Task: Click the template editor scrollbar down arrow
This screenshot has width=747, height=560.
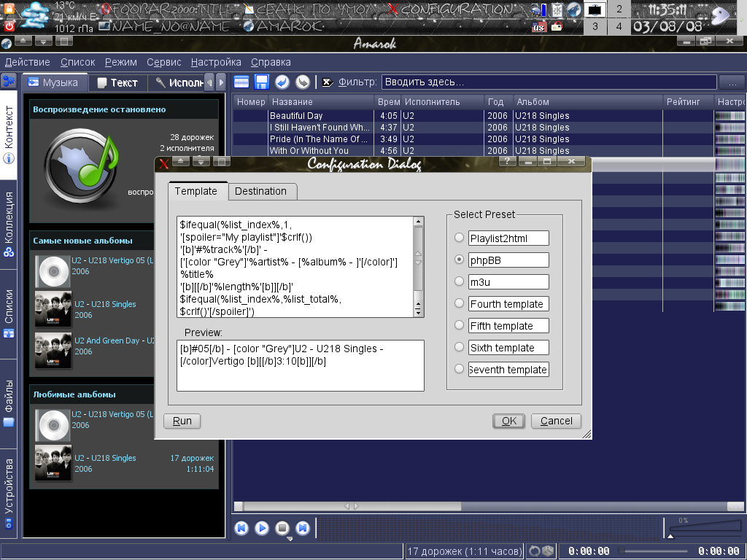Action: pyautogui.click(x=418, y=312)
